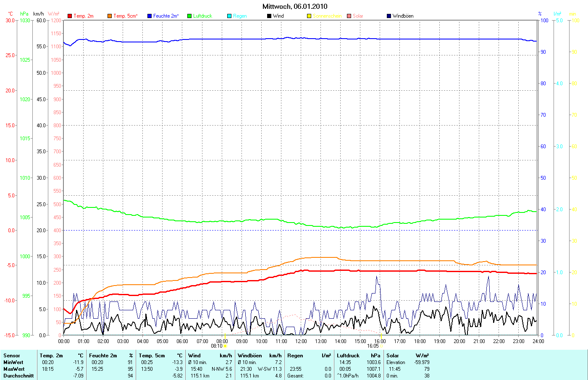Click the Luftdruck legend label text
Image resolution: width=588 pixels, height=380 pixels.
(x=202, y=16)
